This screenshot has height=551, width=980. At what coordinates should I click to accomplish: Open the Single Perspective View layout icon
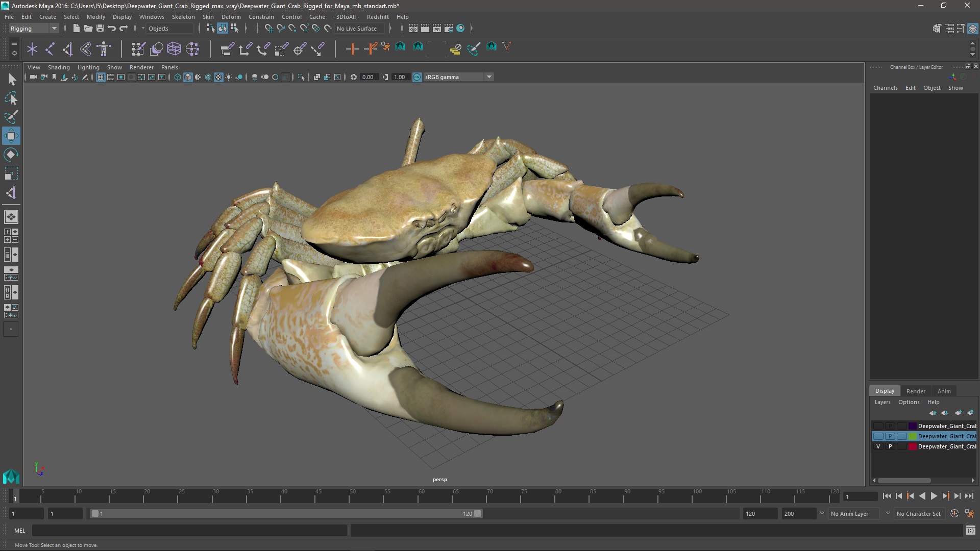click(11, 217)
